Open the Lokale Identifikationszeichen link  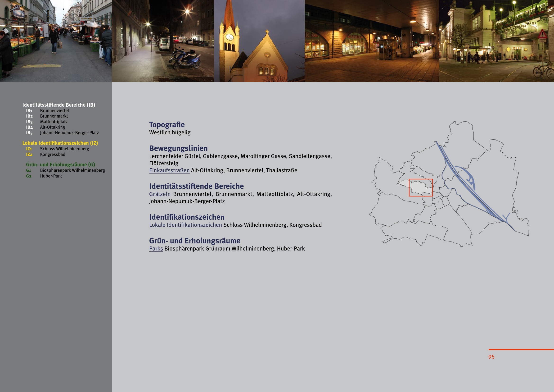click(x=185, y=225)
